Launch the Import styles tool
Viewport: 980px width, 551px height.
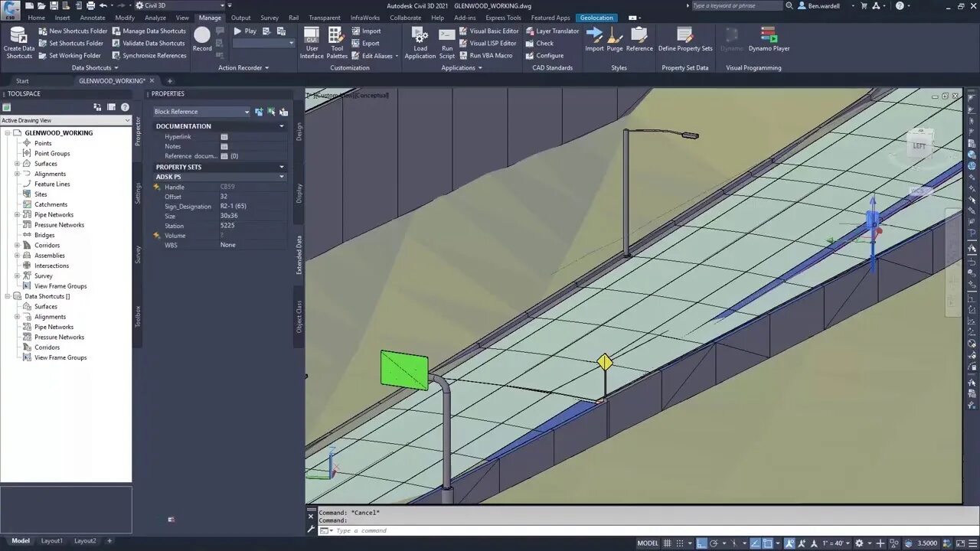pos(594,39)
